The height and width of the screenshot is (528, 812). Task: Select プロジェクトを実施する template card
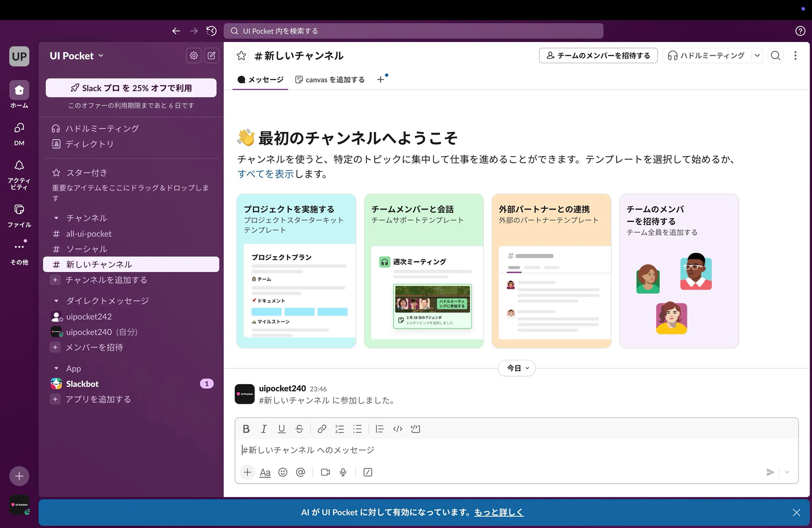point(296,271)
